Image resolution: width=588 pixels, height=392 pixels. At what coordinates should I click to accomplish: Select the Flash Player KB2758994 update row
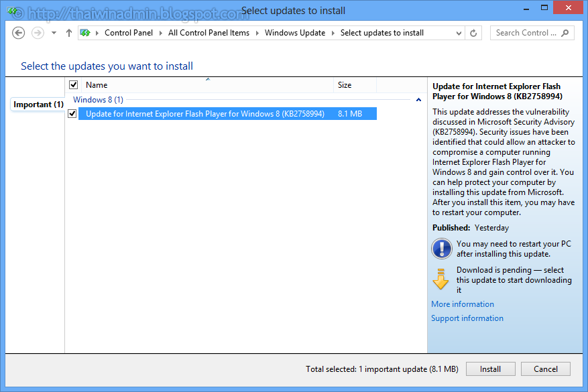(x=227, y=113)
